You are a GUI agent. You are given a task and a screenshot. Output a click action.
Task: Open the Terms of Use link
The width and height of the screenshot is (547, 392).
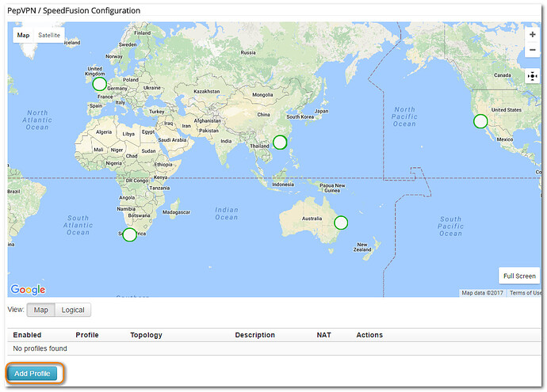[525, 293]
